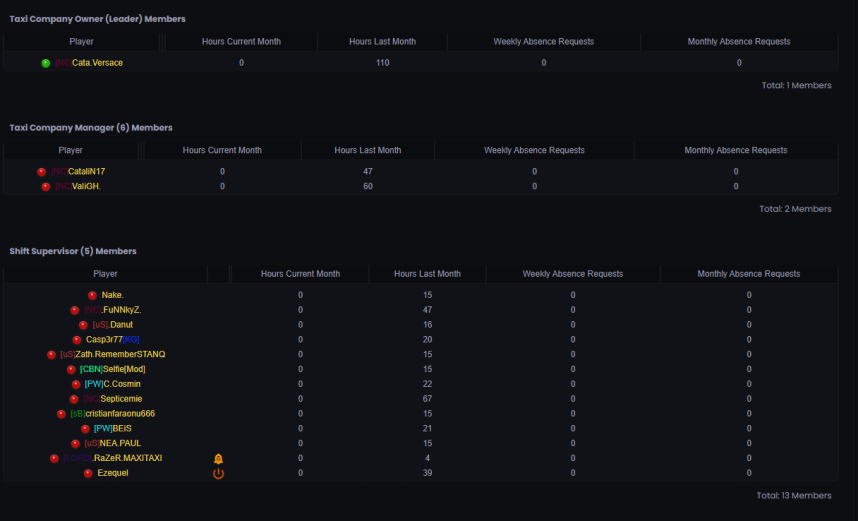858x521 pixels.
Task: Click red status dot beside Selfie[Mod]
Action: tap(71, 369)
